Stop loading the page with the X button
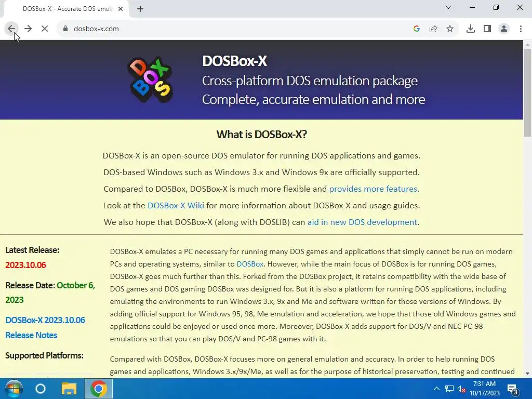The image size is (532, 399). coord(45,29)
